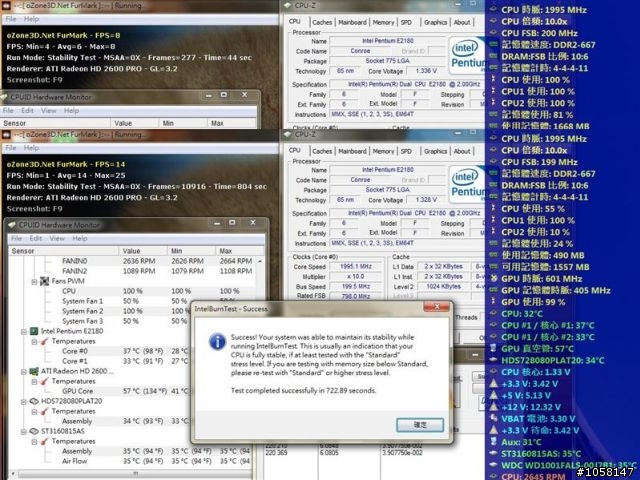Click scroll-up arrow beside the FANIN0 row
The width and height of the screenshot is (640, 480).
(x=260, y=261)
